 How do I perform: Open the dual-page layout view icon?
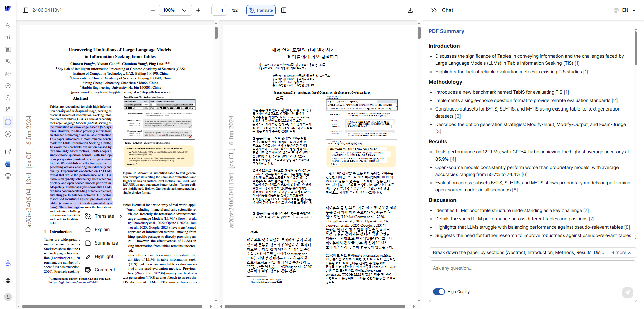[x=284, y=10]
